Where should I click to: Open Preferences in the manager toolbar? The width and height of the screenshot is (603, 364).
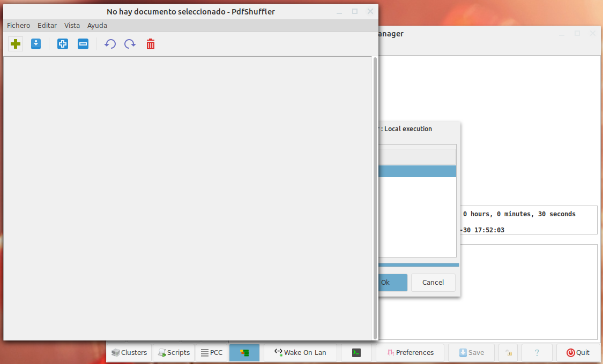pyautogui.click(x=411, y=352)
